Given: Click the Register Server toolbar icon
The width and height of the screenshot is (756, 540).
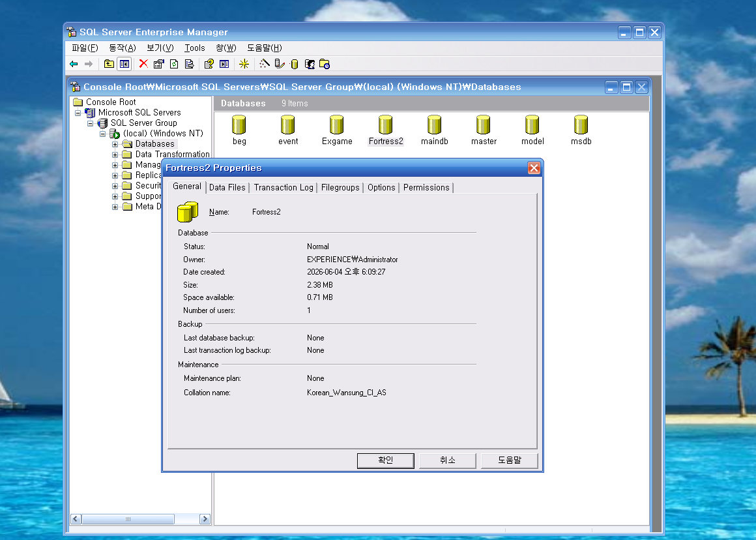Looking at the screenshot, I should (279, 64).
